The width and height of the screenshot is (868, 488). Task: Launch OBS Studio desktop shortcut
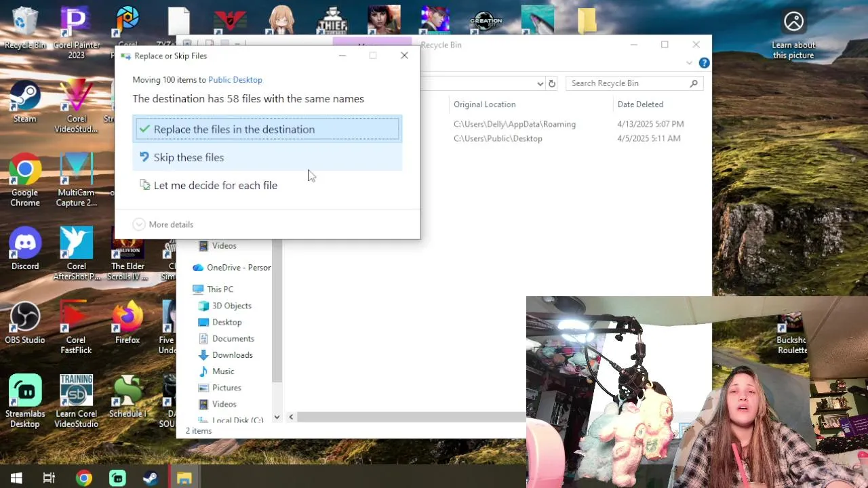coord(25,323)
